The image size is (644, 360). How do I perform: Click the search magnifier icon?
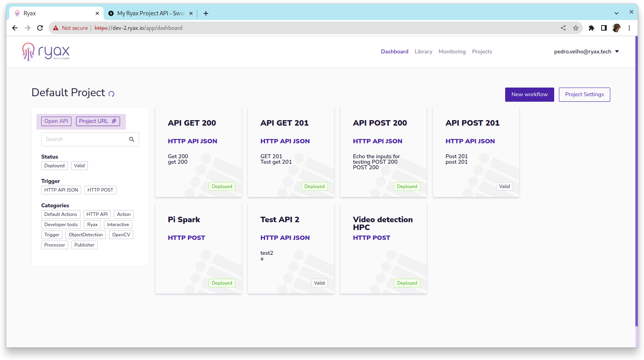click(x=132, y=139)
